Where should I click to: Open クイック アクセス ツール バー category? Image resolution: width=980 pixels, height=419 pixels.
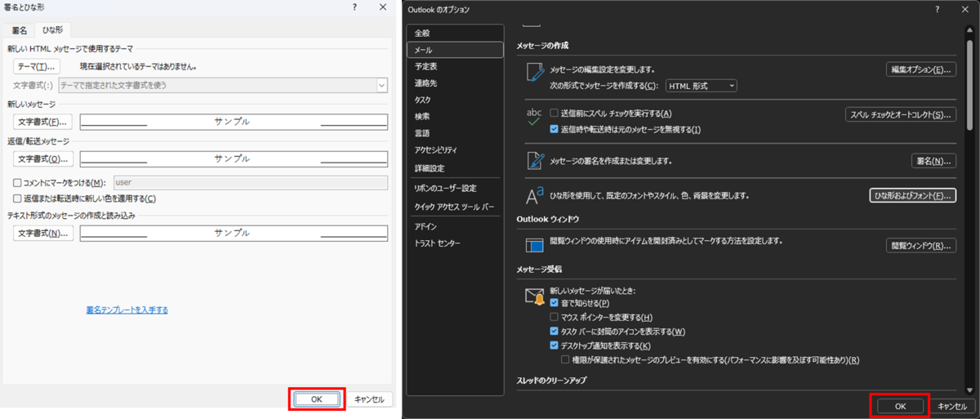(x=455, y=207)
